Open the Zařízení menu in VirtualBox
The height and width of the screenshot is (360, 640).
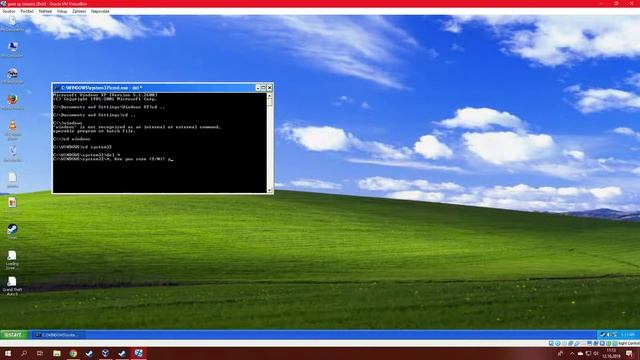pyautogui.click(x=79, y=11)
